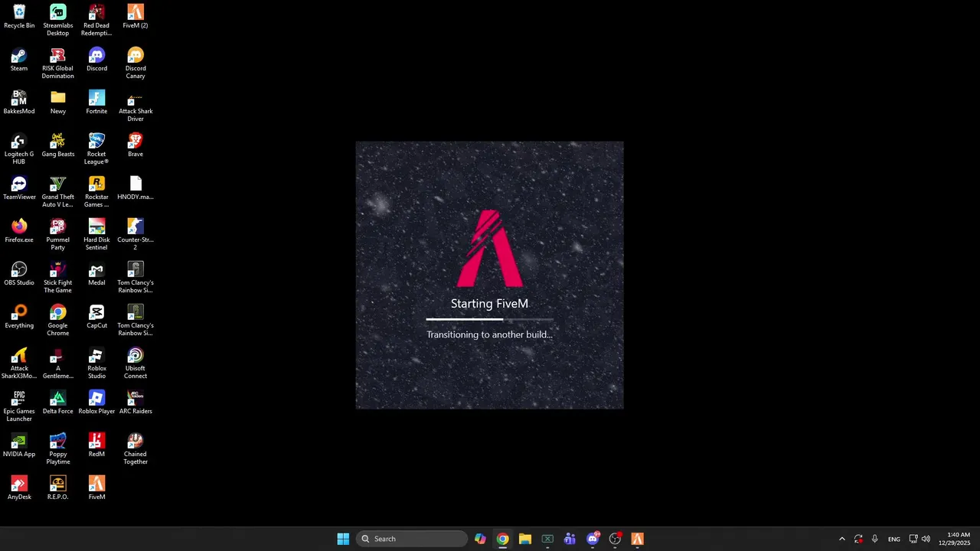Select the Epic Games Launcher icon
980x551 pixels.
(x=19, y=406)
